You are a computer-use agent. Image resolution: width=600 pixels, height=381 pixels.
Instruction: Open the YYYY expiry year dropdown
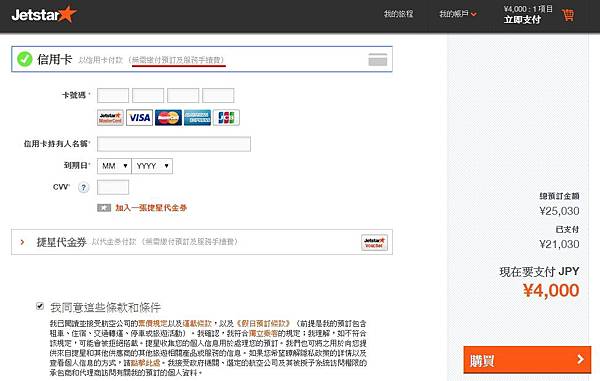[152, 166]
